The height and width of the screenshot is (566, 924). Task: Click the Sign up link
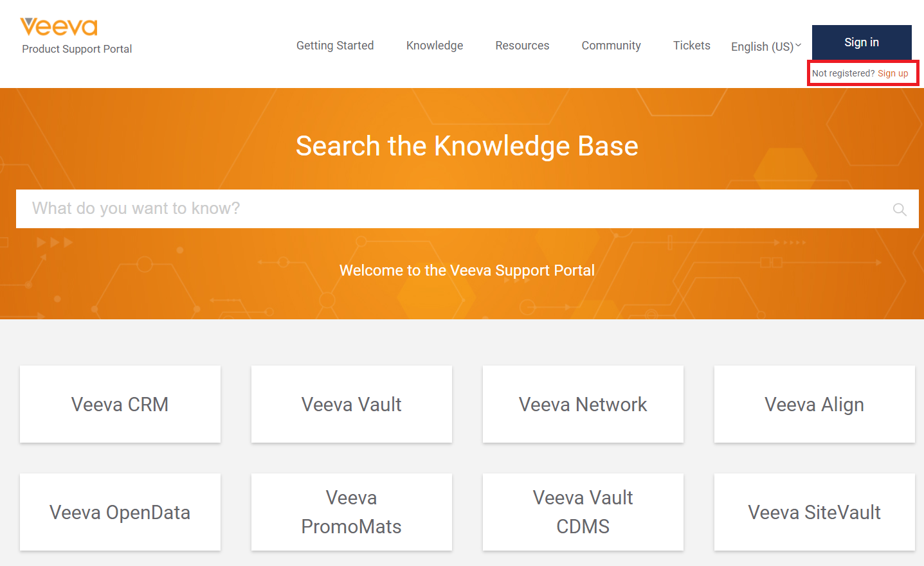(892, 73)
